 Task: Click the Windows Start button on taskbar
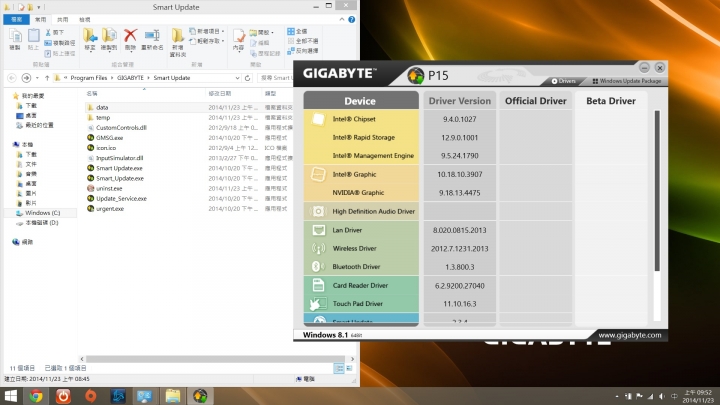10,396
